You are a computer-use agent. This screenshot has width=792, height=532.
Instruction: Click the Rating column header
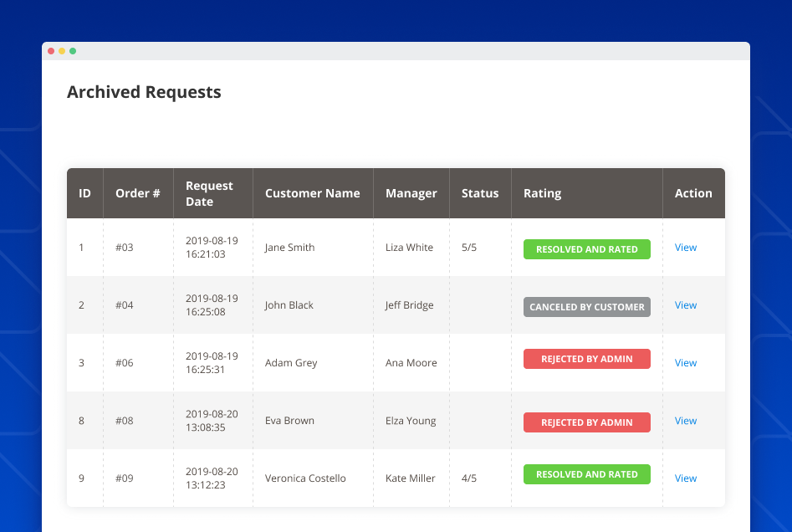(542, 192)
